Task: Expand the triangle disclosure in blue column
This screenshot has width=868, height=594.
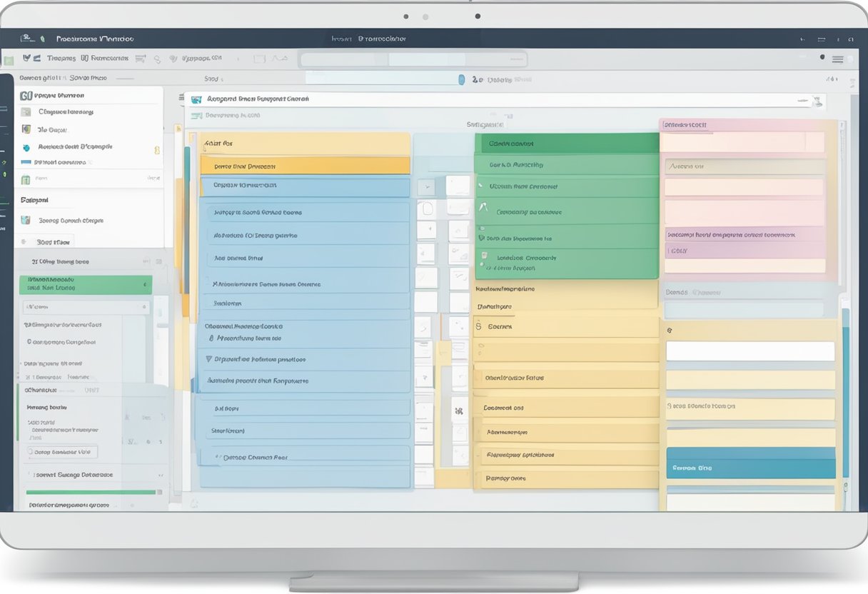Action: 208,360
